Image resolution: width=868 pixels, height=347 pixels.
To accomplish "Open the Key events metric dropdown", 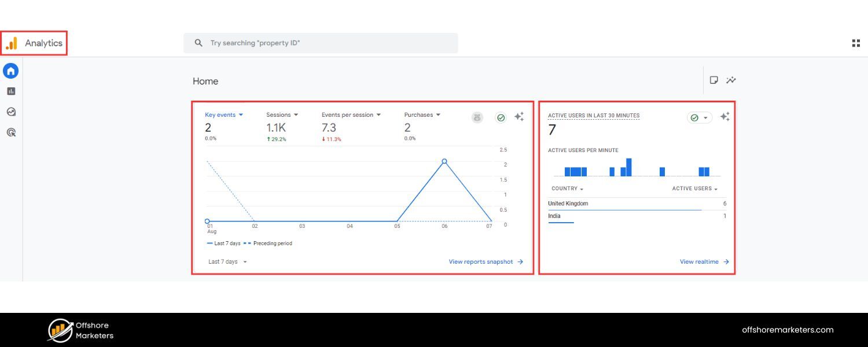I will click(x=225, y=115).
